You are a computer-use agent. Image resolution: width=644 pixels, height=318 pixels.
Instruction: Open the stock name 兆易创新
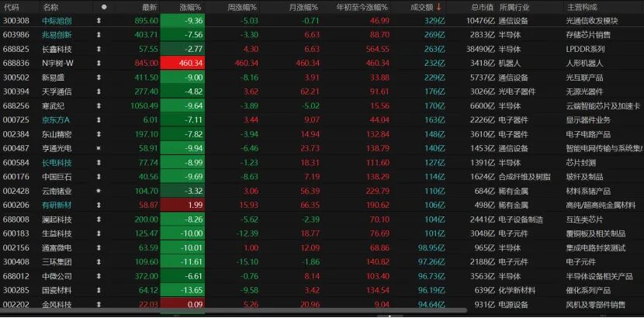(57, 35)
